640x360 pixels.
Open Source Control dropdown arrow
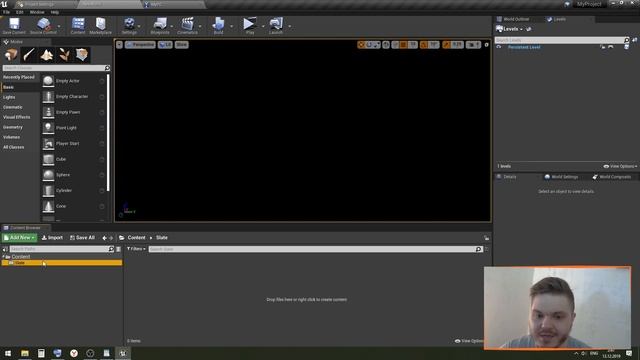(x=59, y=27)
